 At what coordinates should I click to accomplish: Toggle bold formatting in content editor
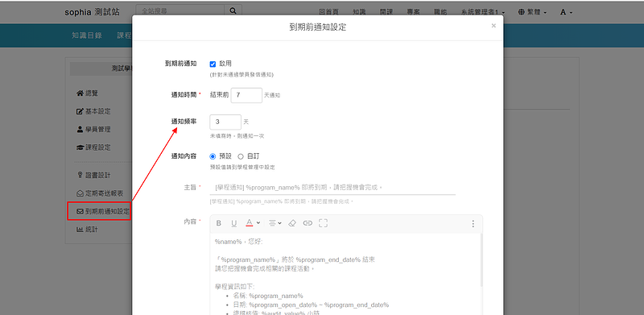(x=219, y=223)
